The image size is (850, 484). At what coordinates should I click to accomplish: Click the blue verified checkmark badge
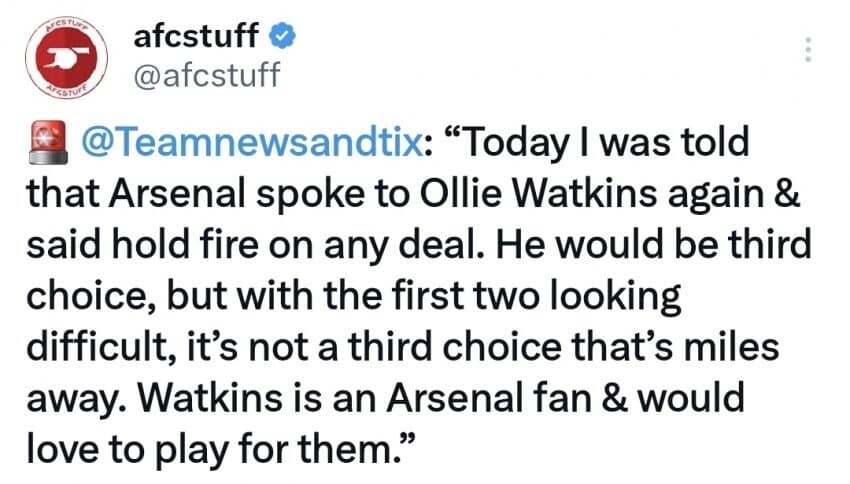[282, 36]
